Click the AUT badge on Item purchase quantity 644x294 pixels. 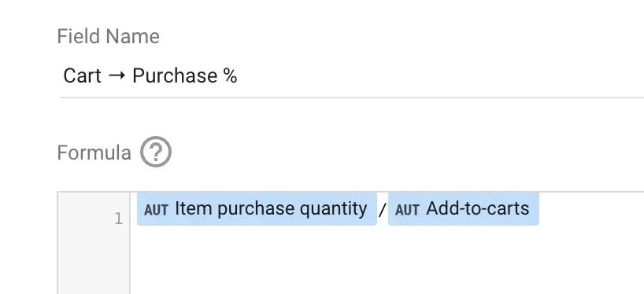point(156,211)
